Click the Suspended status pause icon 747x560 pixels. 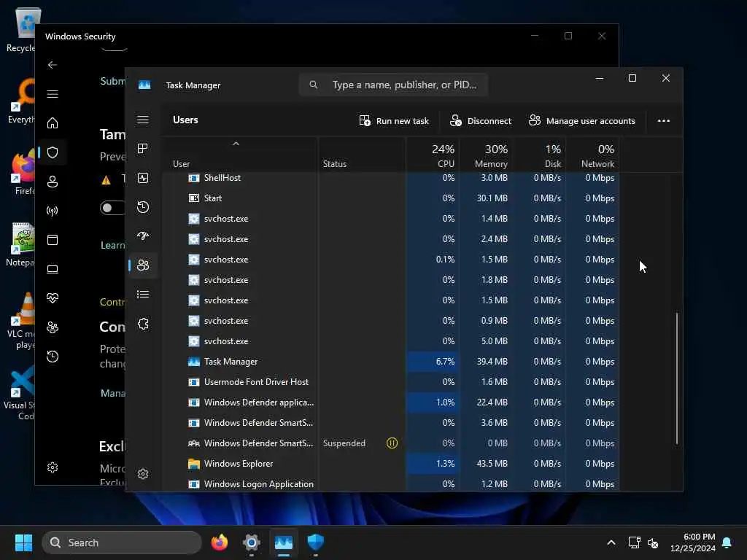click(x=392, y=443)
